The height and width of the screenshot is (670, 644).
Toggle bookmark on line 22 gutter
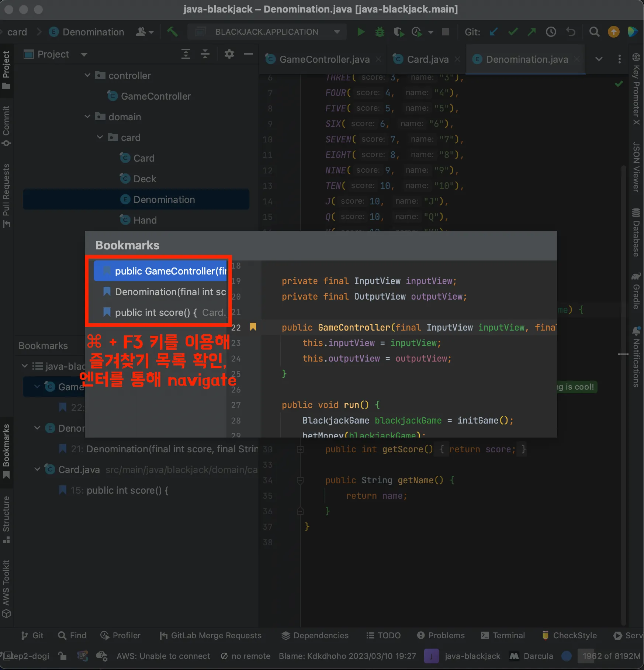pyautogui.click(x=253, y=327)
